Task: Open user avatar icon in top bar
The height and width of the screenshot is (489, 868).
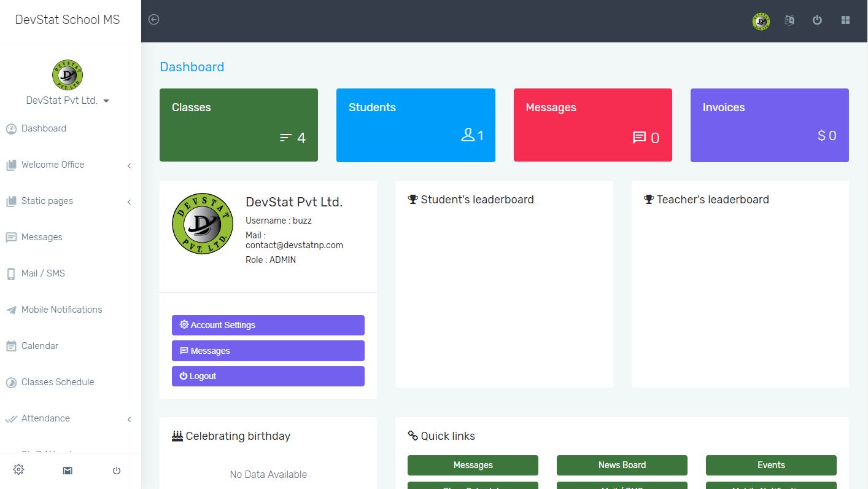Action: pos(761,21)
